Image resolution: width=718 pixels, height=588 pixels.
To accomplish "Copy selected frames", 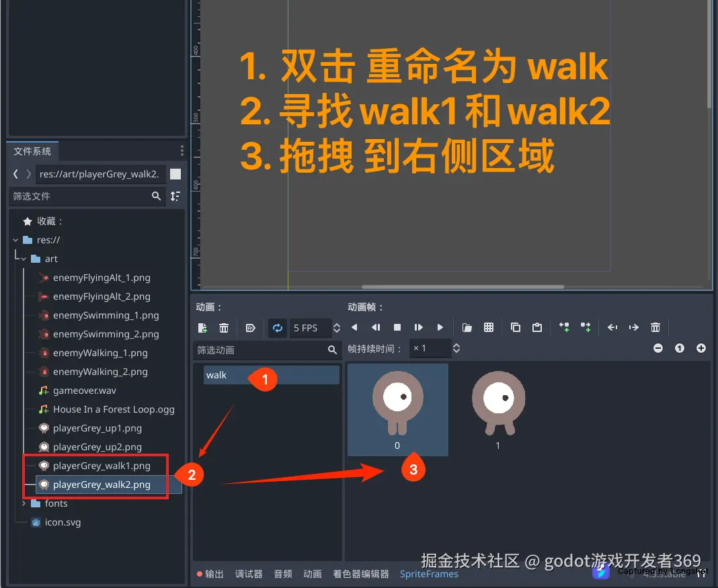I will 516,327.
